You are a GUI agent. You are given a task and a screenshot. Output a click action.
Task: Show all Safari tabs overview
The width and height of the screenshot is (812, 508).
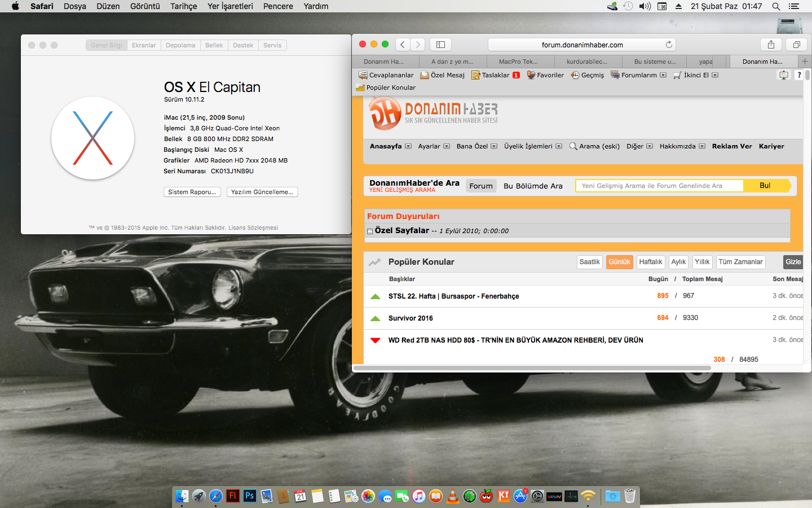click(796, 45)
